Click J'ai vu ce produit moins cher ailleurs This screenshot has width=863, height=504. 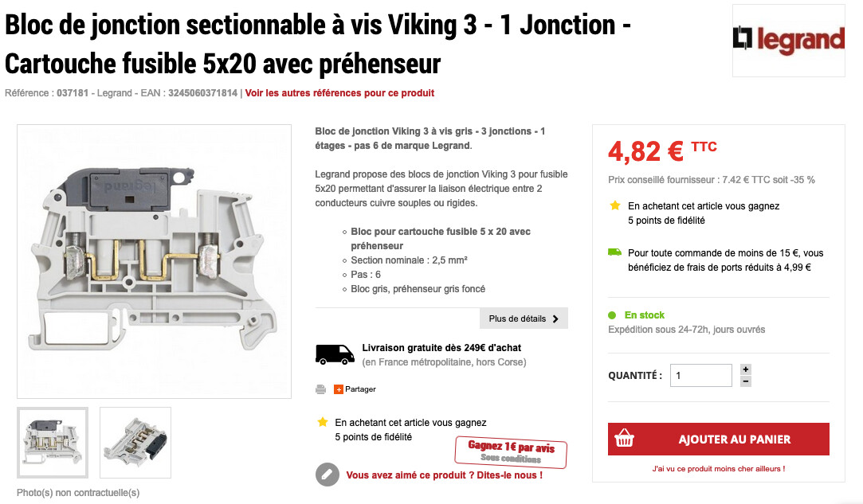coord(718,469)
